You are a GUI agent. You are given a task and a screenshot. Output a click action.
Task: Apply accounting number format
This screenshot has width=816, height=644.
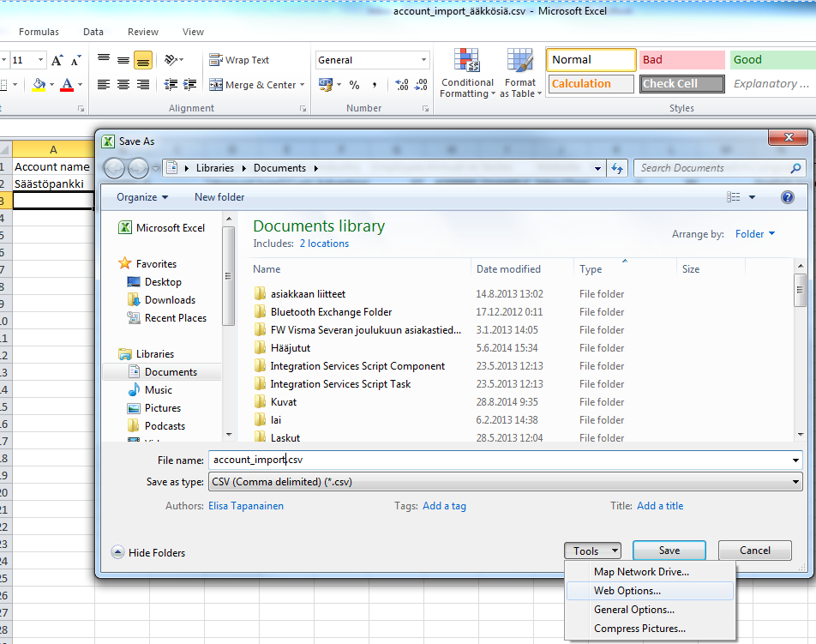325,84
